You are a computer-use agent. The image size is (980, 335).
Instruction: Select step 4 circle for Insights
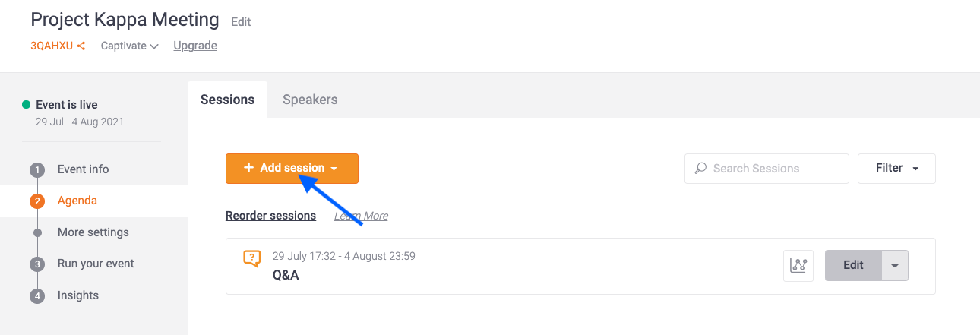point(37,296)
